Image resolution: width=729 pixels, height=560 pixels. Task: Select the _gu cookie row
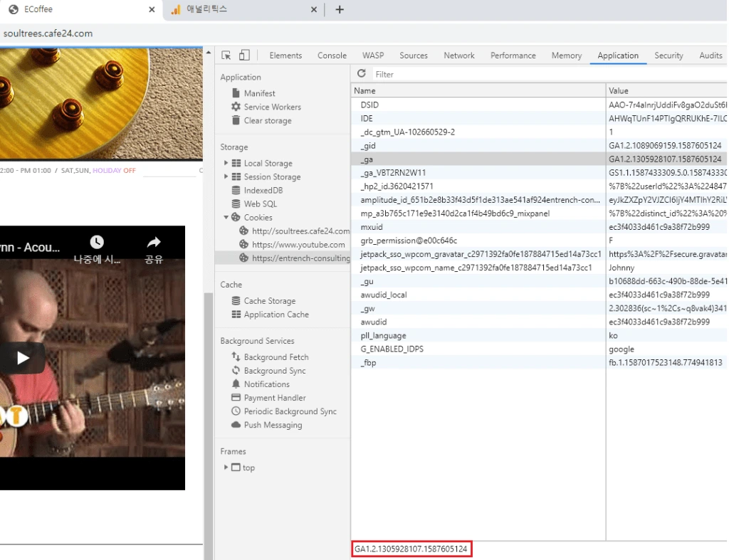pos(540,281)
